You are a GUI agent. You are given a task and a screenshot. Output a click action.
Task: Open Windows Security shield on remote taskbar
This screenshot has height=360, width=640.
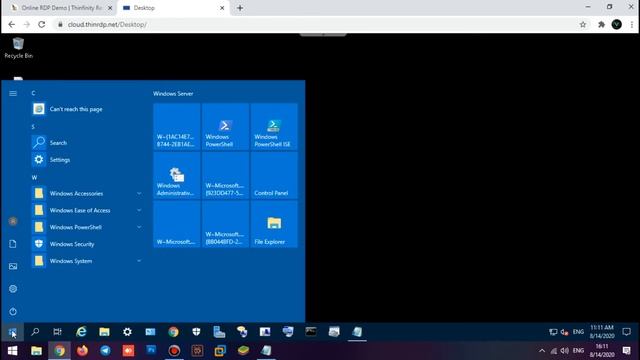196,332
